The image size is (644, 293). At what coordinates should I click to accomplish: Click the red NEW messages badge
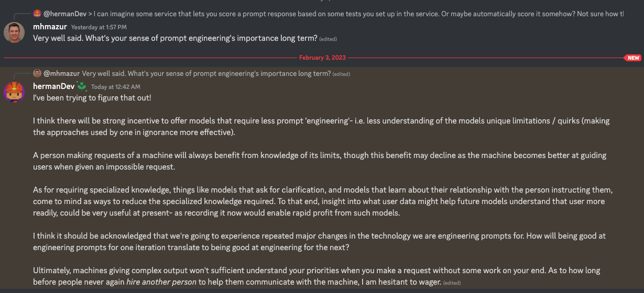[x=634, y=58]
